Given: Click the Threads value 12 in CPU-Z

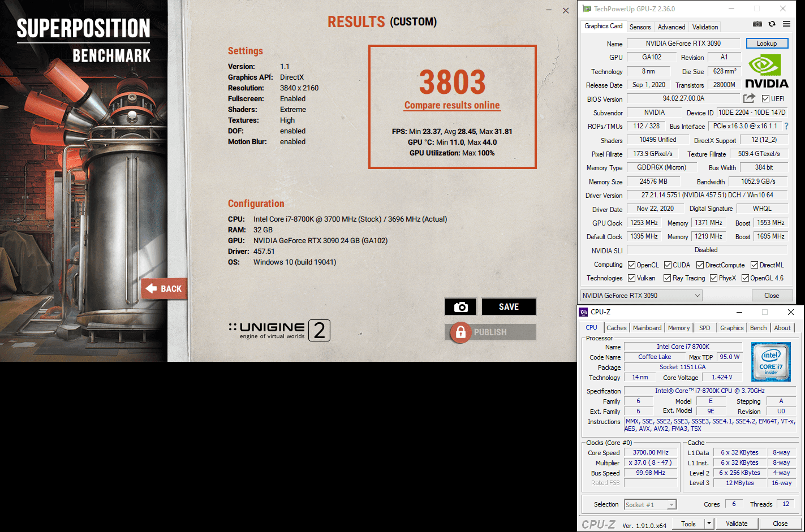Looking at the screenshot, I should coord(786,504).
